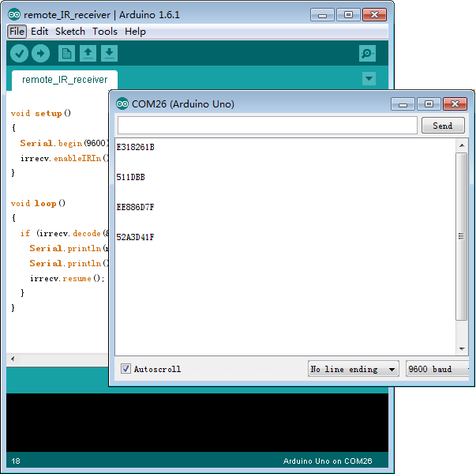The height and width of the screenshot is (474, 476).
Task: Click the Open sketch up-arrow icon
Action: 88,54
